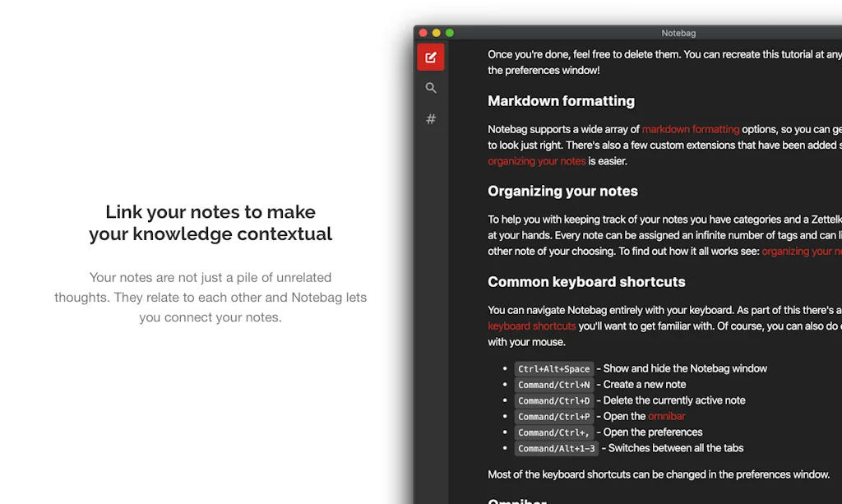Open search via the magnifying glass icon
This screenshot has width=842, height=504.
point(431,88)
